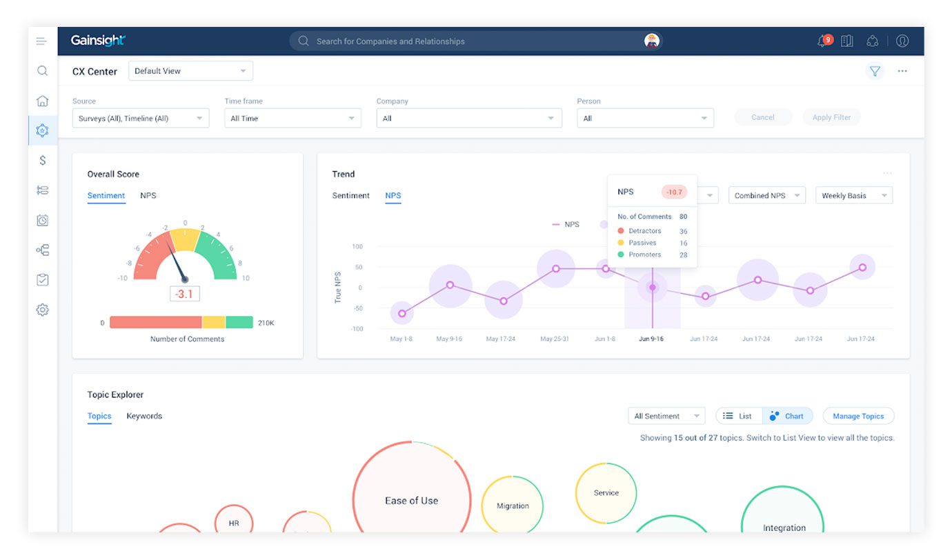
Task: Switch to Chart view toggle
Action: pos(787,416)
